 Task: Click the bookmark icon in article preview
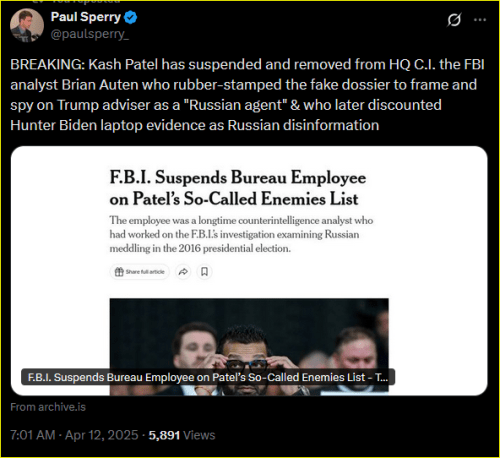[x=204, y=272]
